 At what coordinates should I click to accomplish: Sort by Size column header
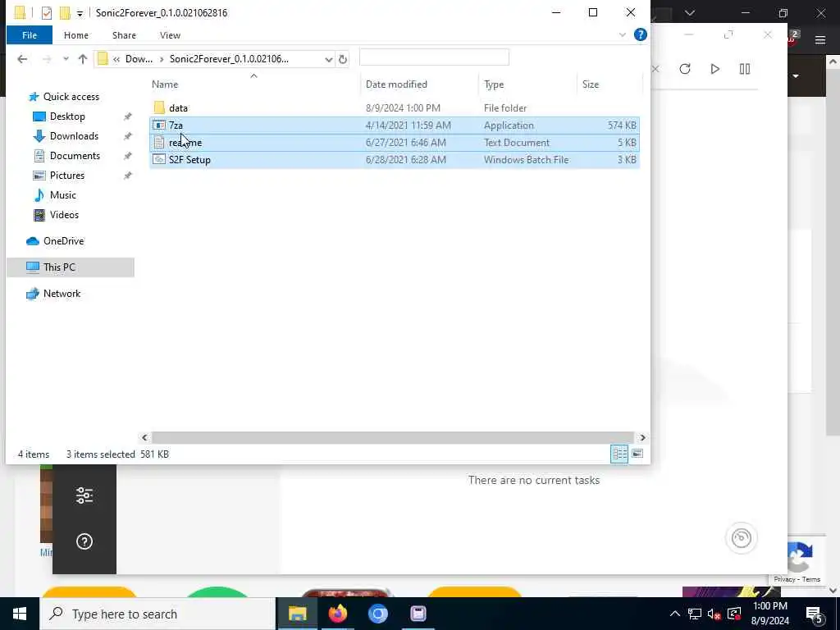(591, 84)
